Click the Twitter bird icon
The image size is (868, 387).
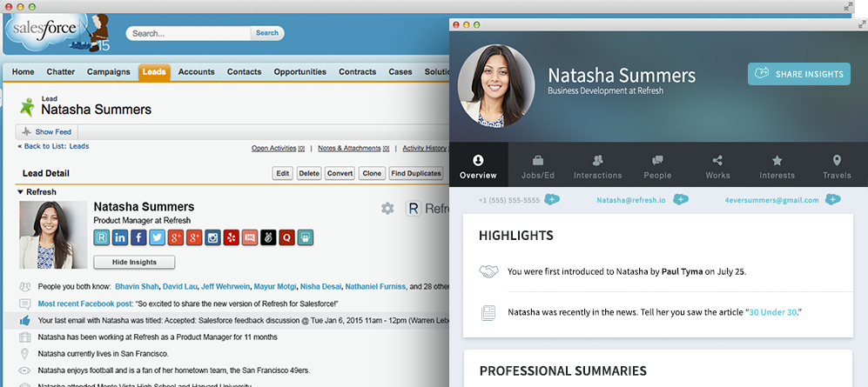pyautogui.click(x=157, y=237)
